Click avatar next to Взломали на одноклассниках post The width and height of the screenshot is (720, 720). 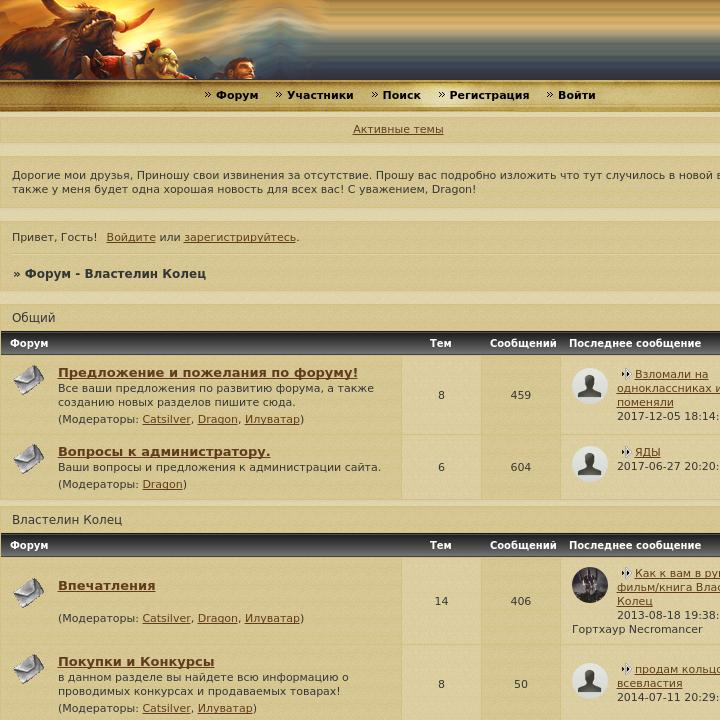tap(590, 386)
